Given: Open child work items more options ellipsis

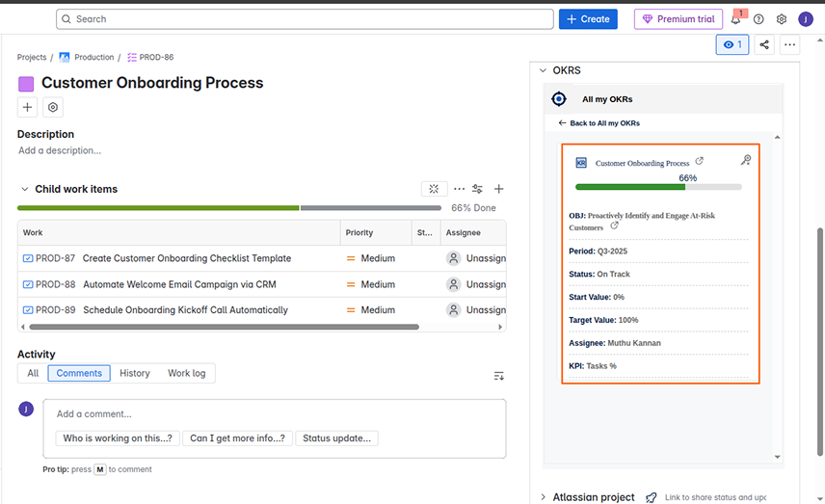Looking at the screenshot, I should 460,189.
